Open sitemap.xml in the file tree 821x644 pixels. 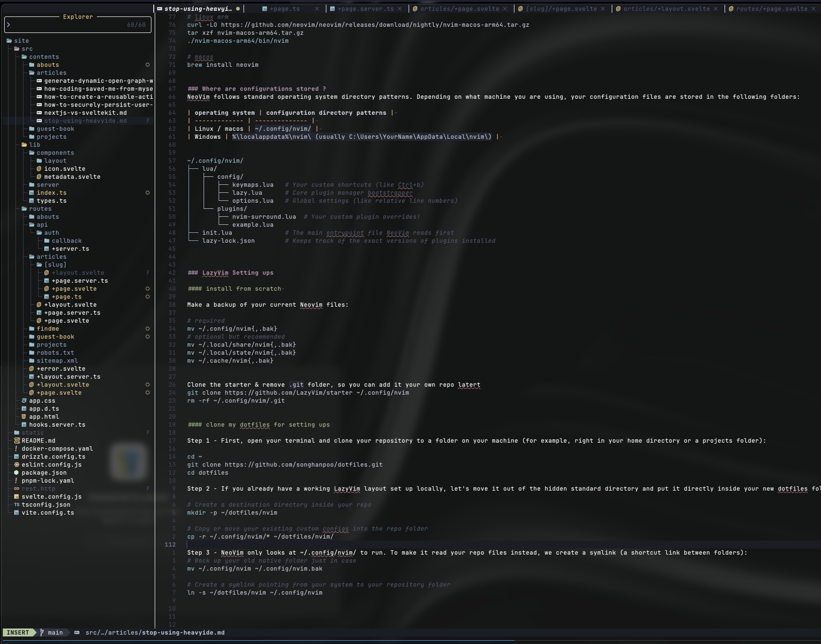(x=57, y=361)
